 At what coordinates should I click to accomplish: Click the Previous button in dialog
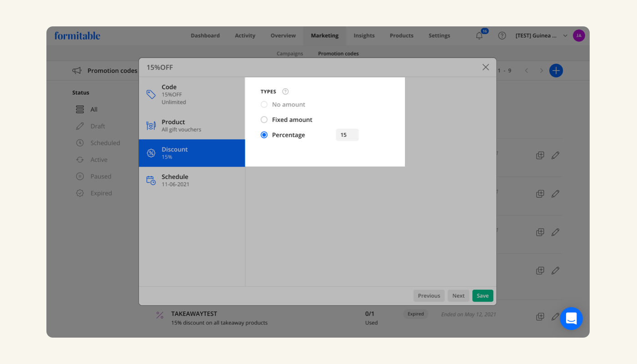click(429, 296)
